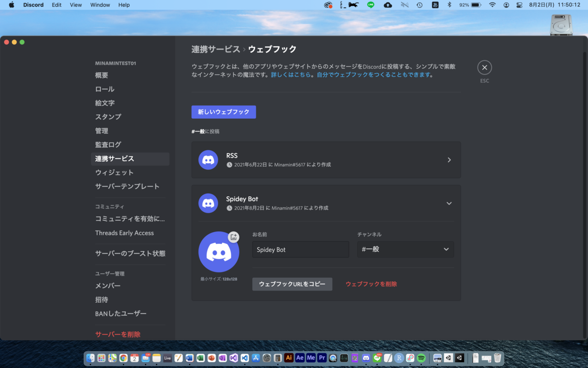The width and height of the screenshot is (588, 368).
Task: Click the 新しいウェブフック button
Action: (x=223, y=112)
